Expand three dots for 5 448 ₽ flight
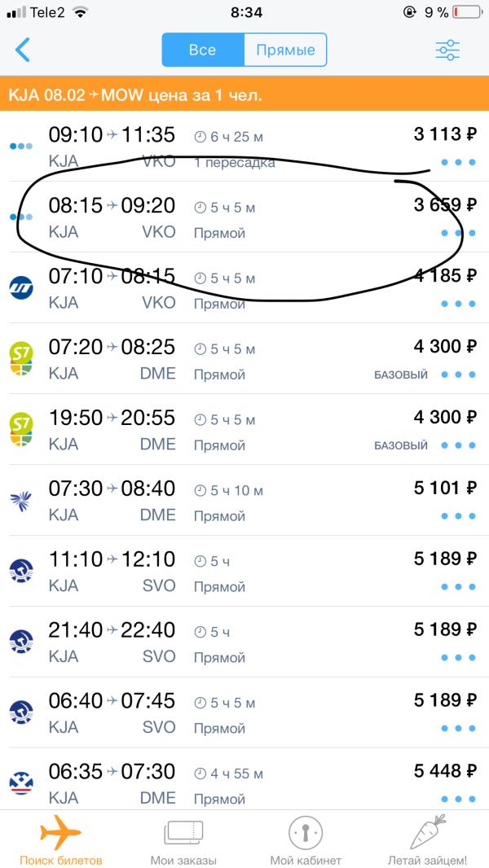 [x=458, y=799]
